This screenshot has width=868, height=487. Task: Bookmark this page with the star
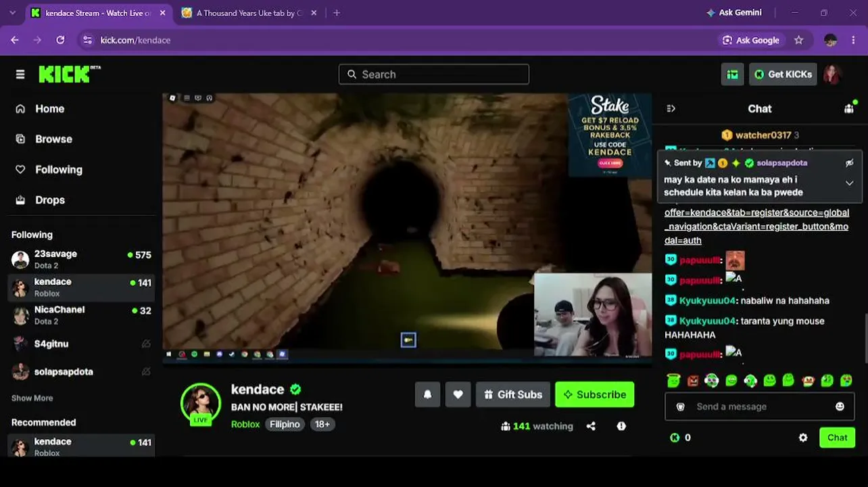click(798, 40)
